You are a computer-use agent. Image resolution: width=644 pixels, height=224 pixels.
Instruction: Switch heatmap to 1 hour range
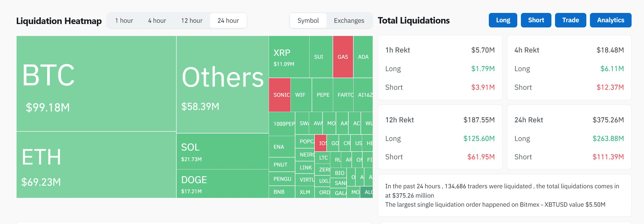pyautogui.click(x=124, y=20)
